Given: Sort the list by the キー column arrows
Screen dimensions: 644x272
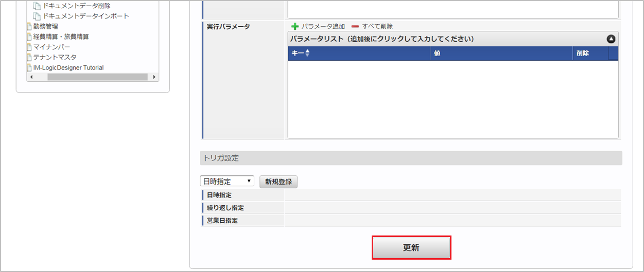Looking at the screenshot, I should pos(307,53).
